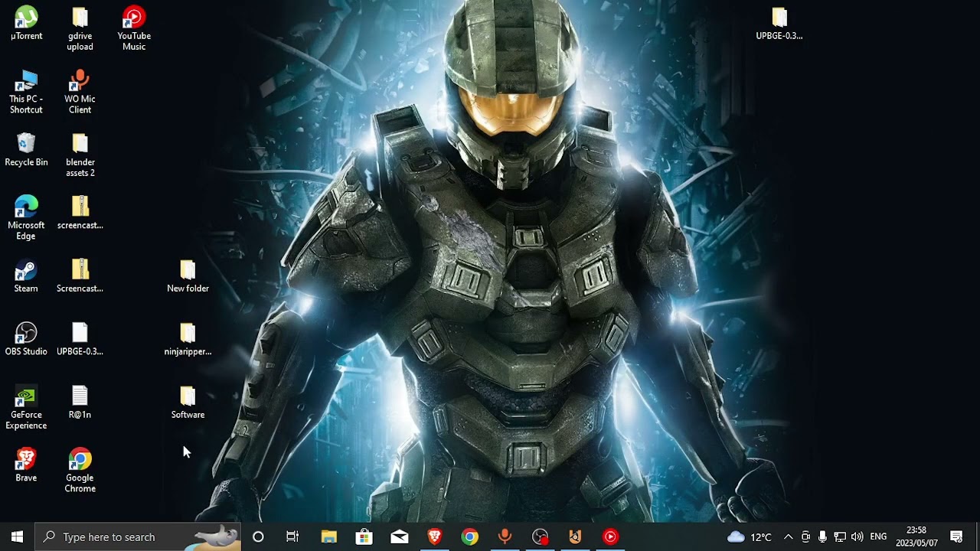Open the New folder on desktop

tap(188, 275)
